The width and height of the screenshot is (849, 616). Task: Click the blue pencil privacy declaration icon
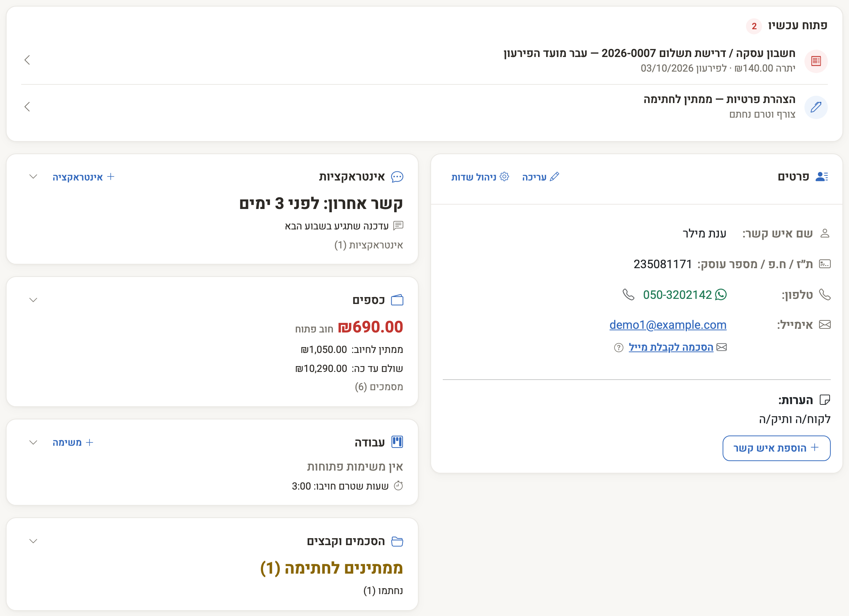click(816, 107)
